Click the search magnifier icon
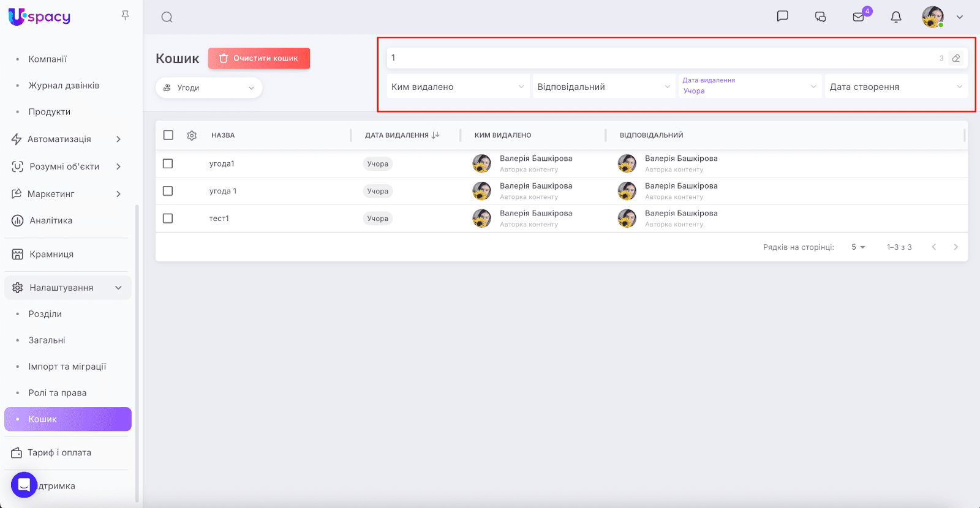This screenshot has width=980, height=508. coord(167,17)
